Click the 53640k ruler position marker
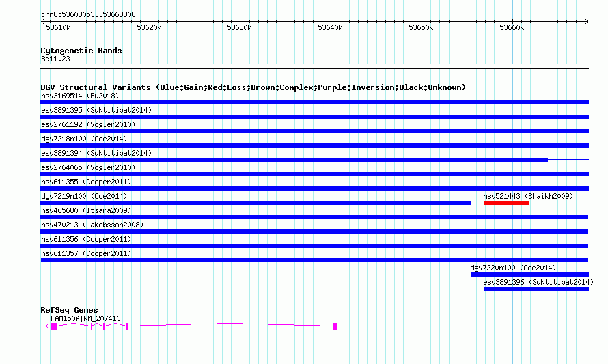Screen dimensions: 608x364 pyautogui.click(x=330, y=28)
